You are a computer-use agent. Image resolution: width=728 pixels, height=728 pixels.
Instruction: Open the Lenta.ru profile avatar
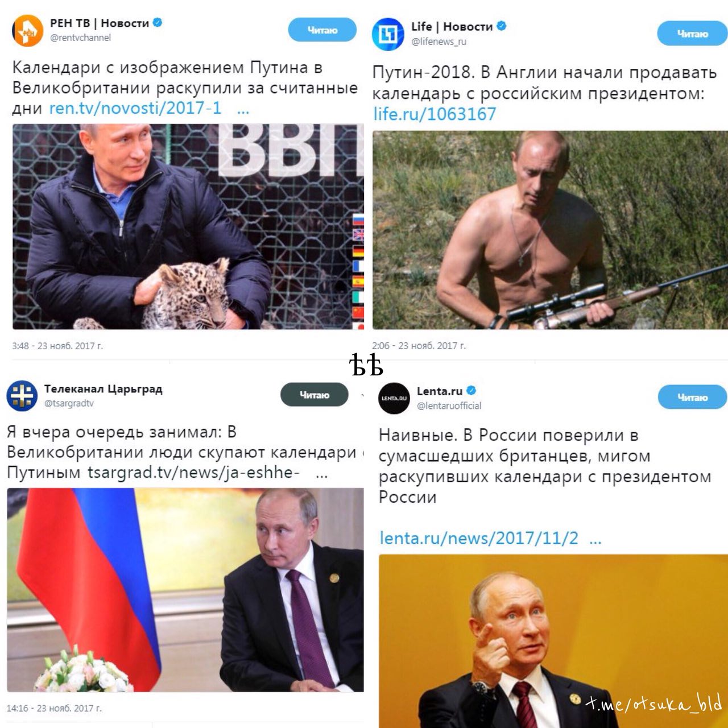tap(394, 398)
